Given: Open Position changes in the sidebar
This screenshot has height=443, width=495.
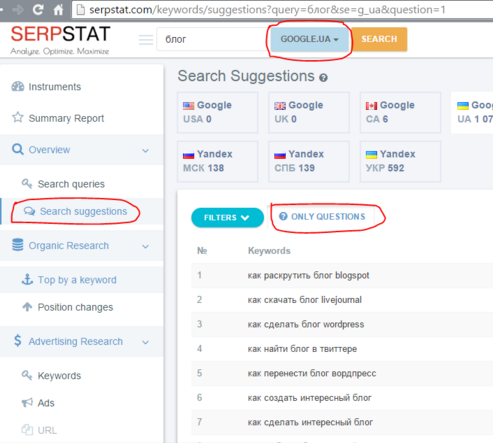Looking at the screenshot, I should 75,307.
